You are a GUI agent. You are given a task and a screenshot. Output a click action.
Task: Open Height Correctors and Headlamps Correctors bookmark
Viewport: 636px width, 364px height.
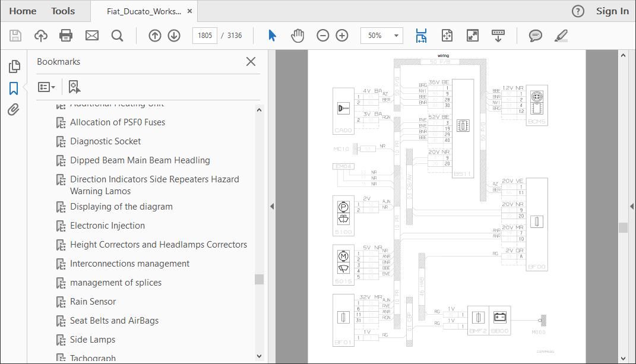point(159,245)
